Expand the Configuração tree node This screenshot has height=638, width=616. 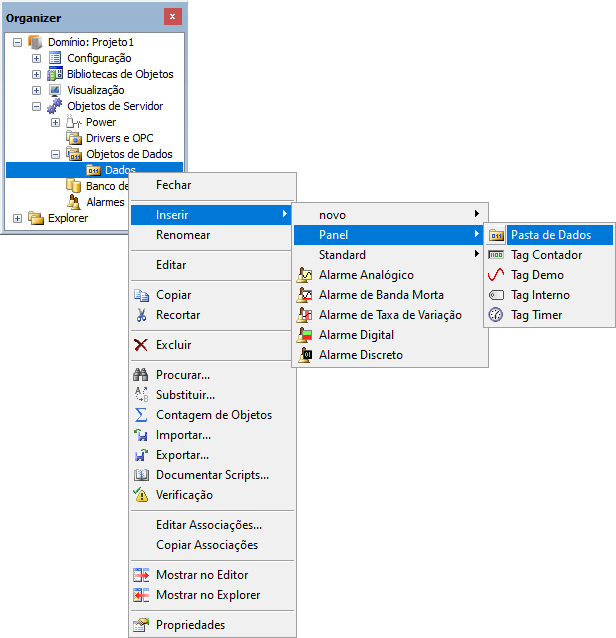click(37, 58)
